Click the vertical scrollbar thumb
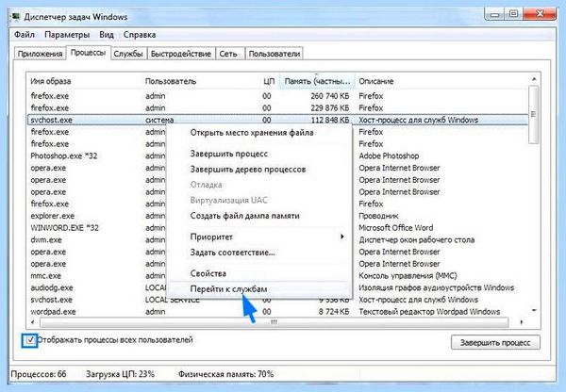The width and height of the screenshot is (566, 392). click(x=534, y=114)
